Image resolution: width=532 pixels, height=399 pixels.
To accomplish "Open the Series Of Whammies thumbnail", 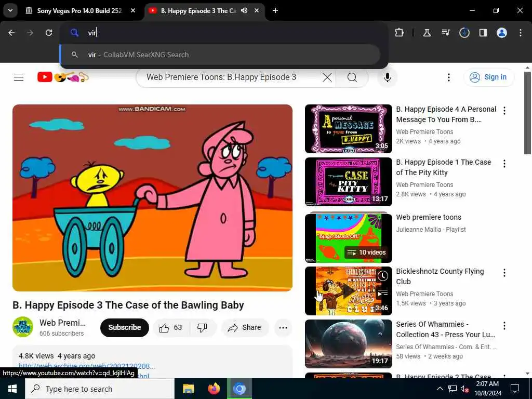I will coord(349,344).
